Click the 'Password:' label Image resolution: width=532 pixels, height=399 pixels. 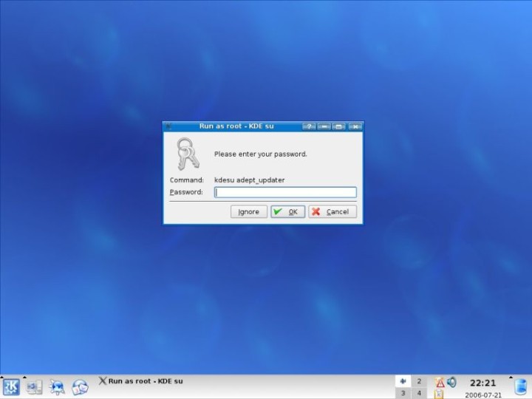tap(186, 192)
